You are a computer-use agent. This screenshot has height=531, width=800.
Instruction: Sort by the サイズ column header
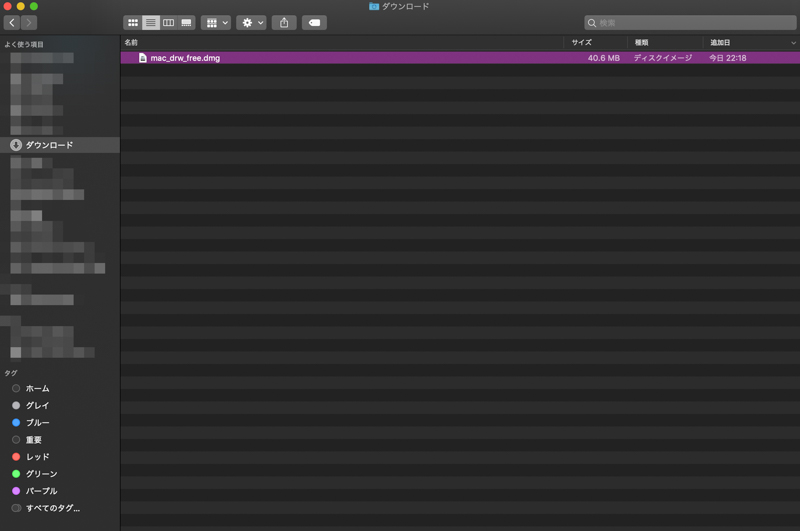pyautogui.click(x=582, y=42)
